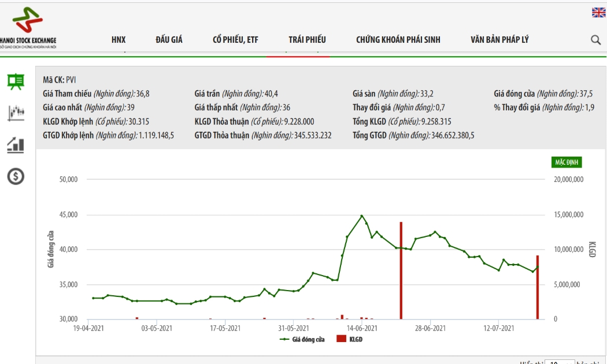Switch language with the UK flag icon
This screenshot has height=364, width=607.
[x=598, y=13]
